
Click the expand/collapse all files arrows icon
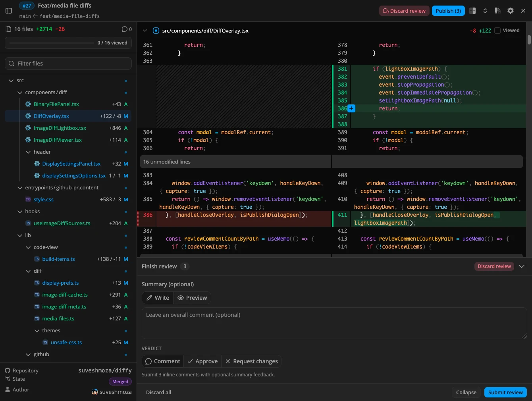485,11
